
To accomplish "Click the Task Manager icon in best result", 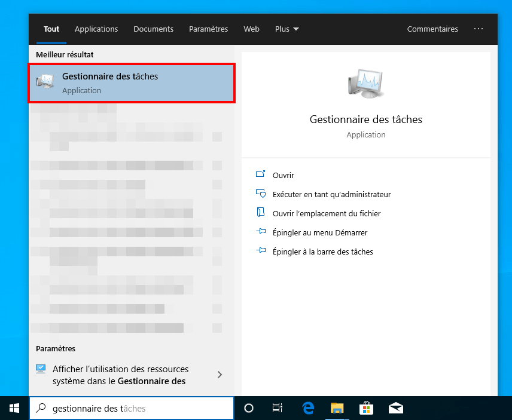I will (45, 81).
